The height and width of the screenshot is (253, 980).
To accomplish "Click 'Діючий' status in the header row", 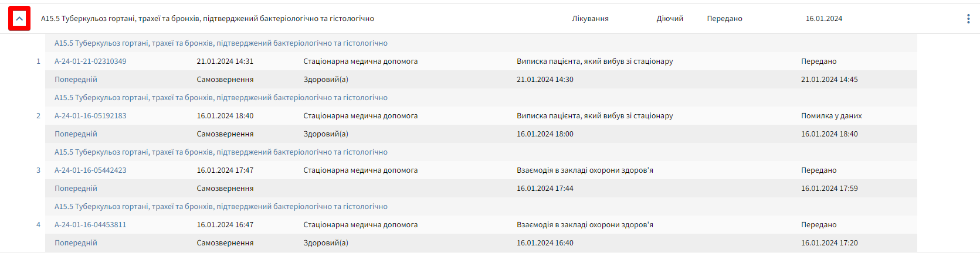I will (670, 19).
